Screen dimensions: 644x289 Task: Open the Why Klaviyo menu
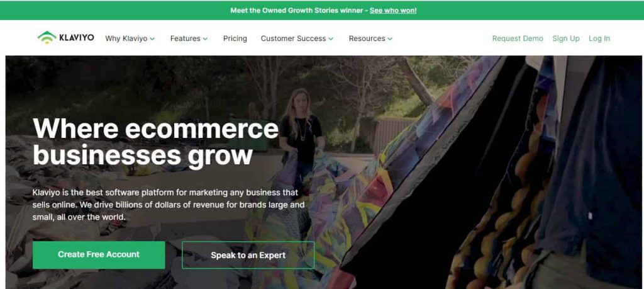[130, 38]
